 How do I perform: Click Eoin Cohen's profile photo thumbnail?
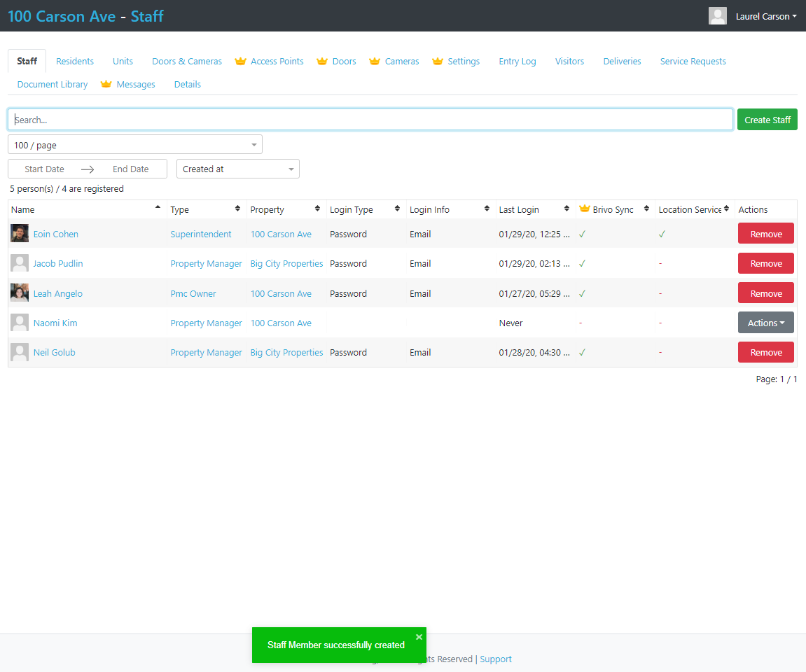tap(20, 234)
